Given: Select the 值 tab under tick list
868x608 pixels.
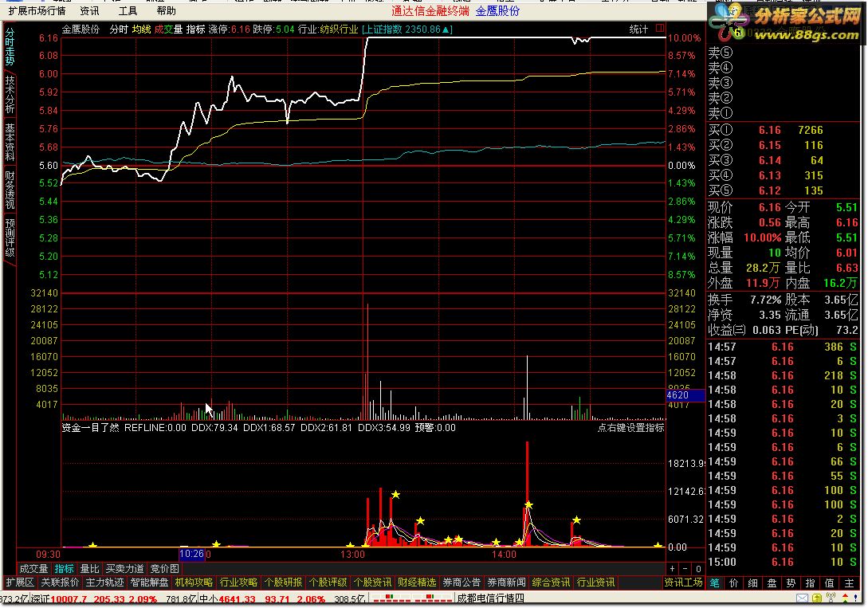Looking at the screenshot, I should 829,583.
